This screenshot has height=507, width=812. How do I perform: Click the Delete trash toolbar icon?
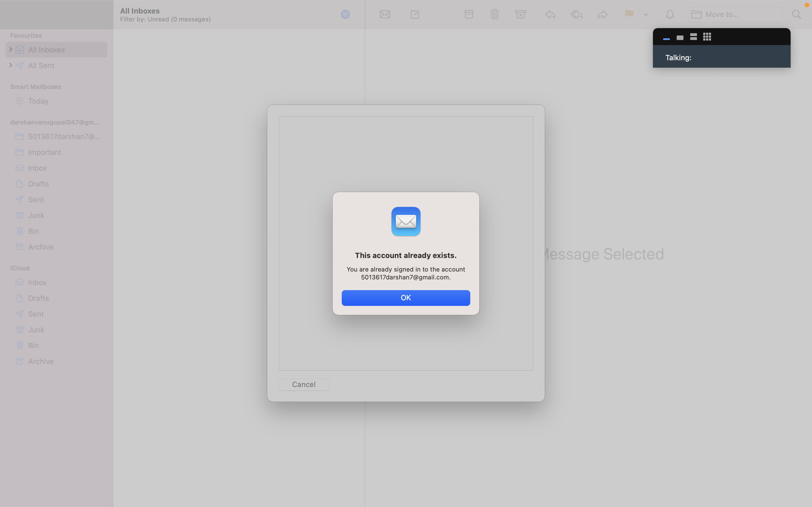[x=495, y=14]
